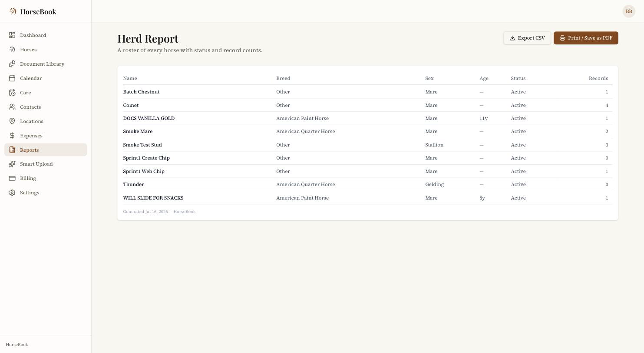Screen dimensions: 644x353
Task: Click the Settings gear icon
Action: (12, 193)
